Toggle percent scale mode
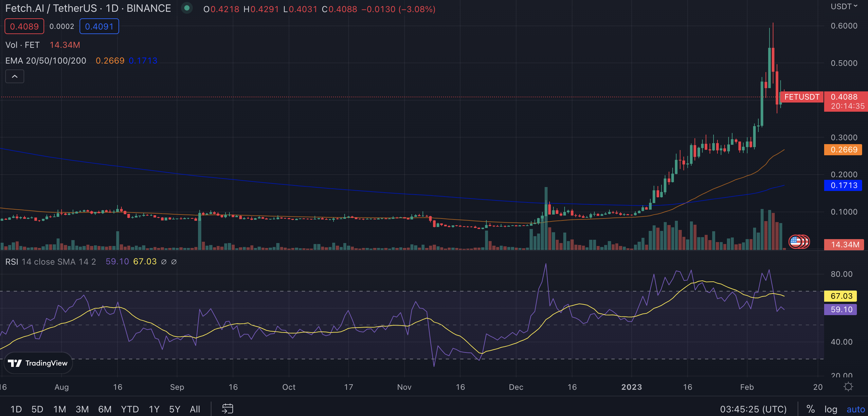868x416 pixels. 810,409
